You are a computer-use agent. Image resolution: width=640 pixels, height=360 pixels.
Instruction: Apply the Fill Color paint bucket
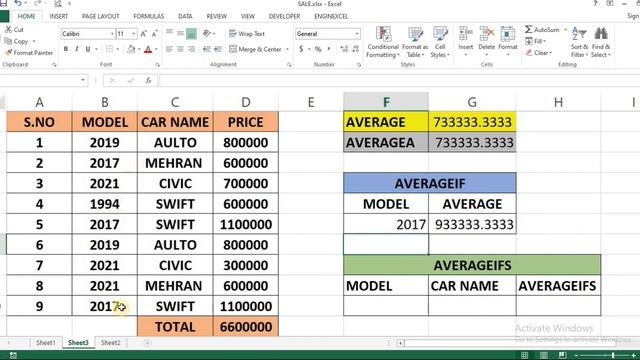point(131,49)
